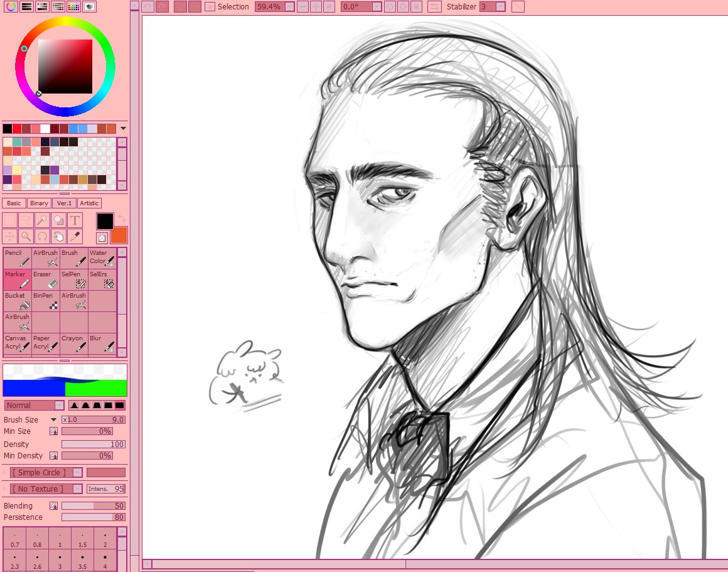Switch to the Artistic tab
Viewport: 728px width, 572px height.
click(89, 203)
